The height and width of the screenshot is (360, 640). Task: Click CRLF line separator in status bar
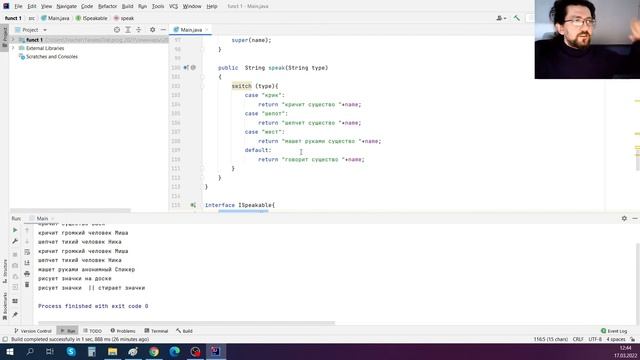point(578,339)
